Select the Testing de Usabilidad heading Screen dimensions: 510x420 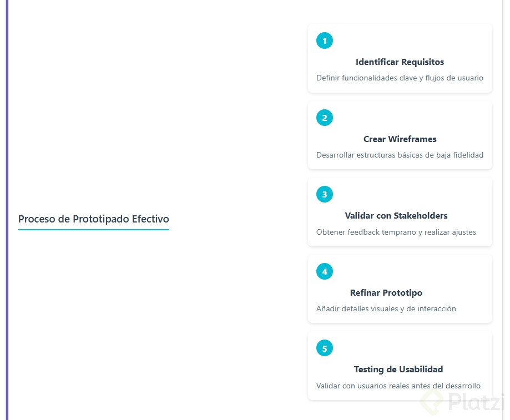(x=398, y=370)
